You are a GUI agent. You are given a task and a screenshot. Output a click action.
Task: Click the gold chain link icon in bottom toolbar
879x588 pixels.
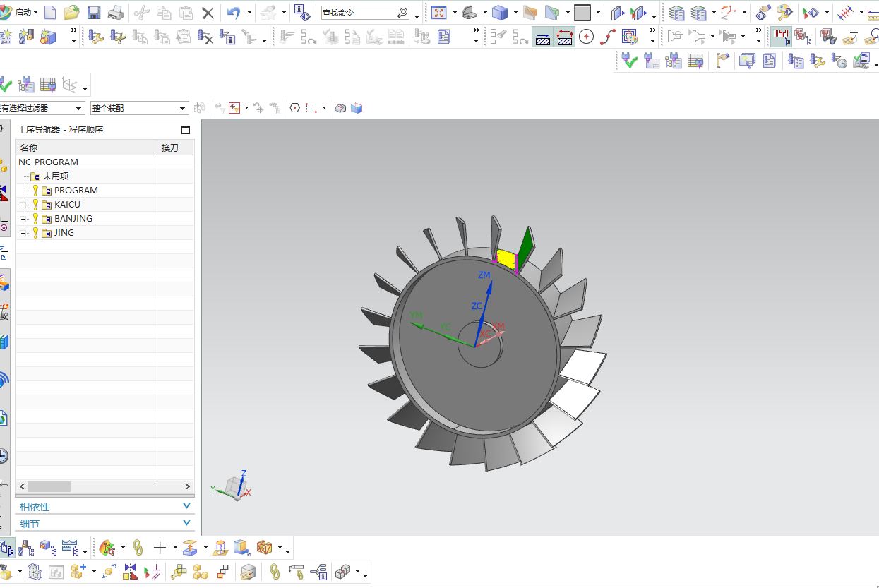tap(138, 548)
